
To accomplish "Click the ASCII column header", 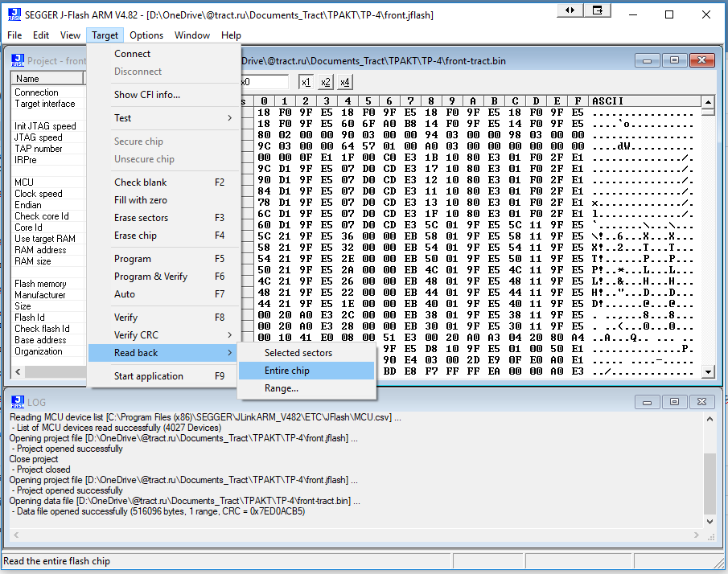I will (644, 101).
